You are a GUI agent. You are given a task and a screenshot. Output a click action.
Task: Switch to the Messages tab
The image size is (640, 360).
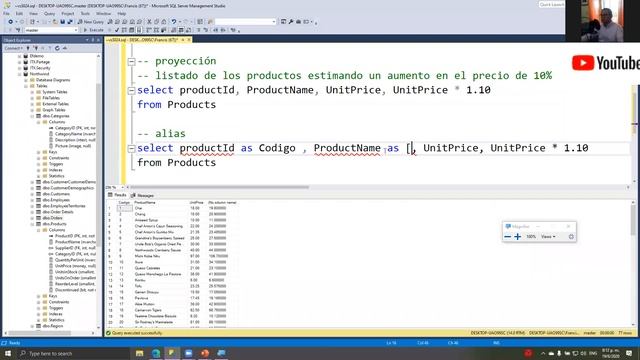coord(142,196)
